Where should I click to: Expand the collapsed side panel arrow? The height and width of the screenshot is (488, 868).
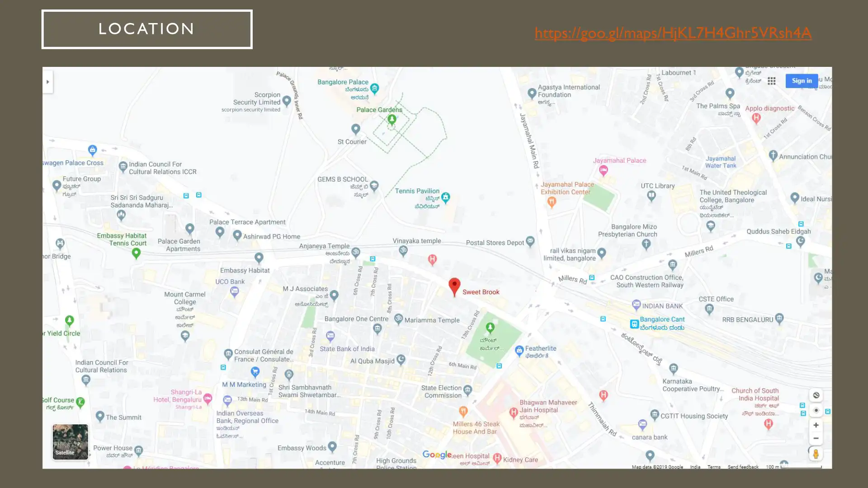(x=48, y=82)
